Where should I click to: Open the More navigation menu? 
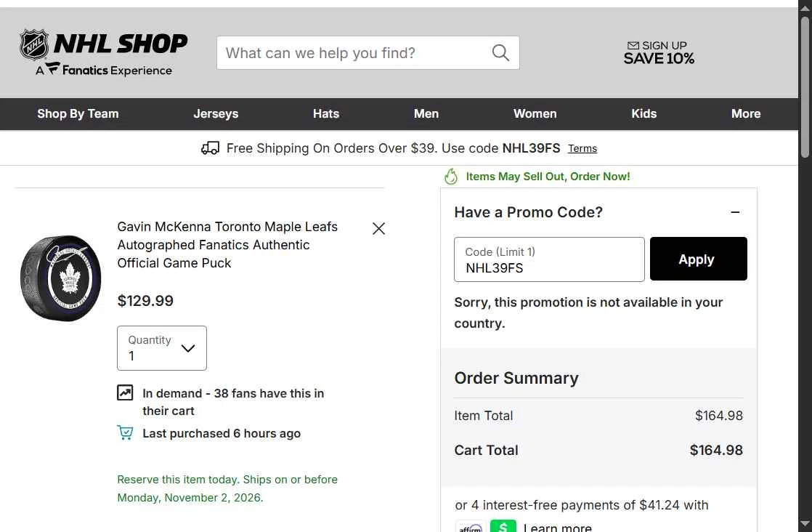pos(746,114)
